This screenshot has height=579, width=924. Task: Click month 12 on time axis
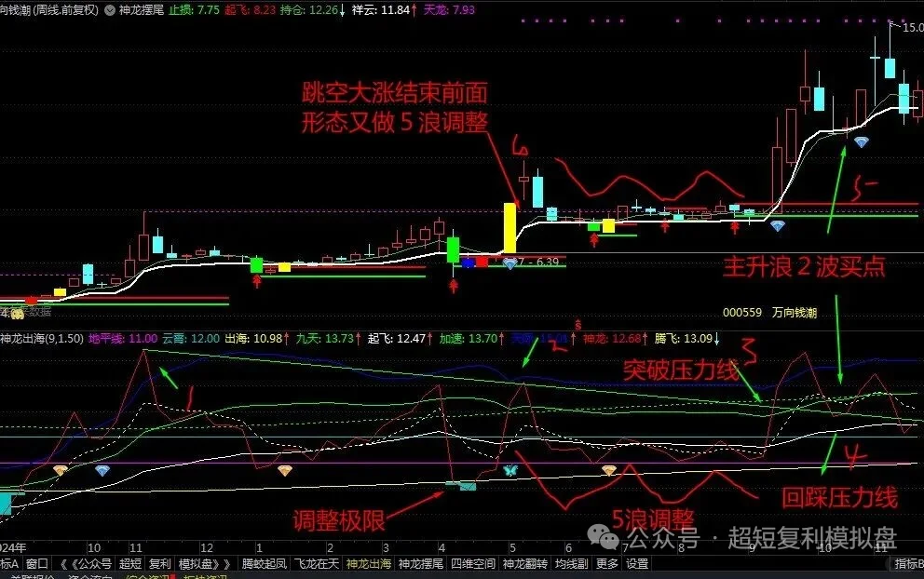[x=206, y=547]
